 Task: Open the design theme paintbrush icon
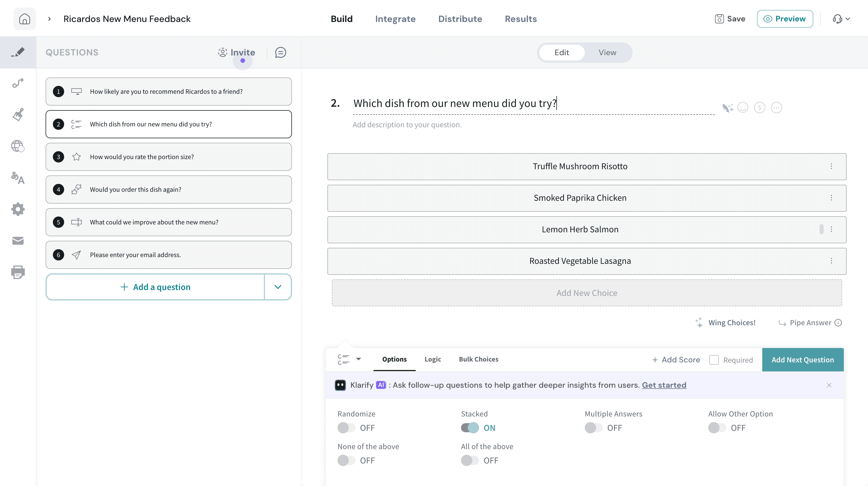[18, 114]
